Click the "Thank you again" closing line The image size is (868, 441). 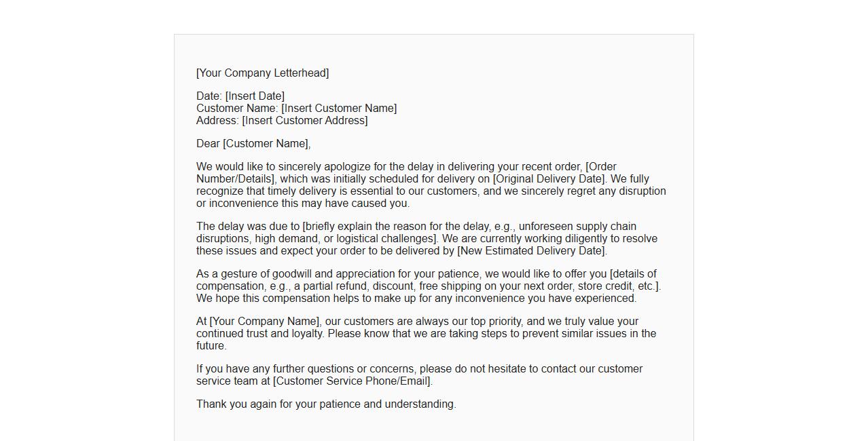click(326, 404)
